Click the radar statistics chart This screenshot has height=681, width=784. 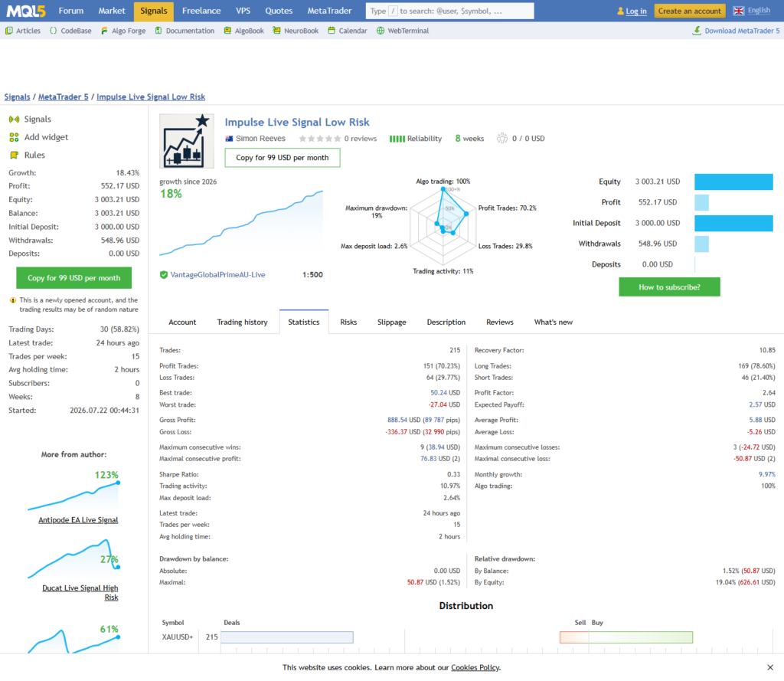point(443,226)
